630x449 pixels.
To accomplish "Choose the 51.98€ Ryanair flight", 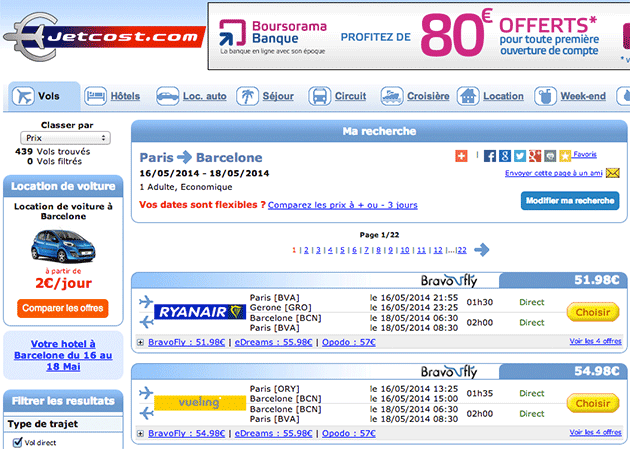I will coord(593,312).
